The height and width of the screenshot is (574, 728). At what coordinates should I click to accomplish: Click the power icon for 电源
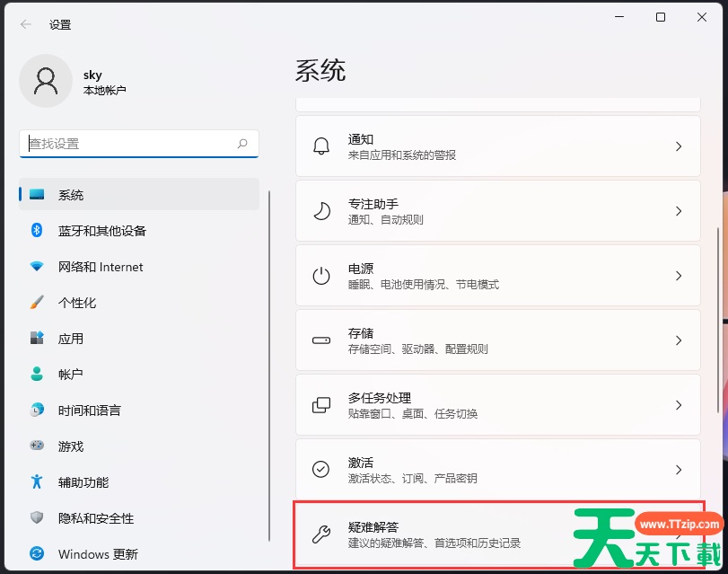[321, 276]
